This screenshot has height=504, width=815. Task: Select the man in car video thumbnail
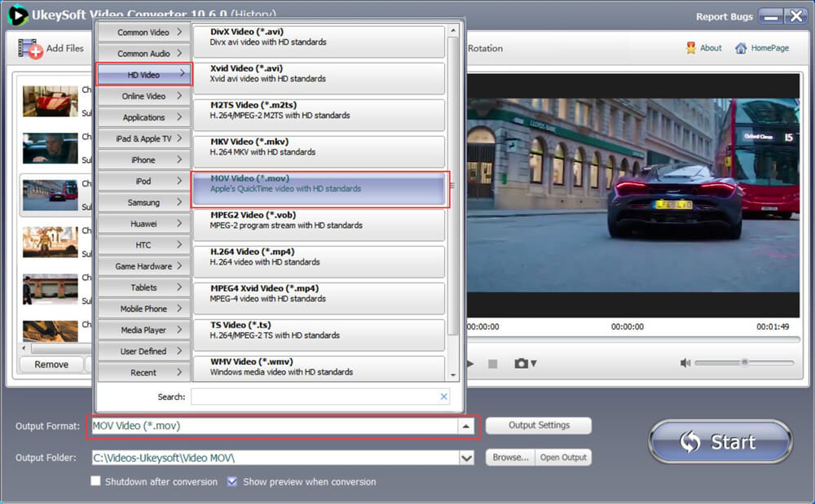pyautogui.click(x=51, y=148)
